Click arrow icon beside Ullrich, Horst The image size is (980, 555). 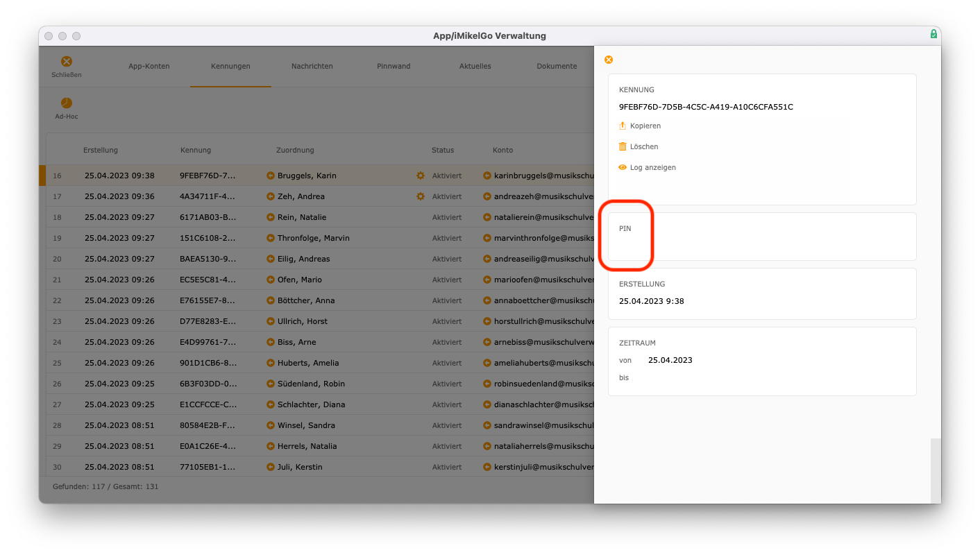[x=271, y=321]
